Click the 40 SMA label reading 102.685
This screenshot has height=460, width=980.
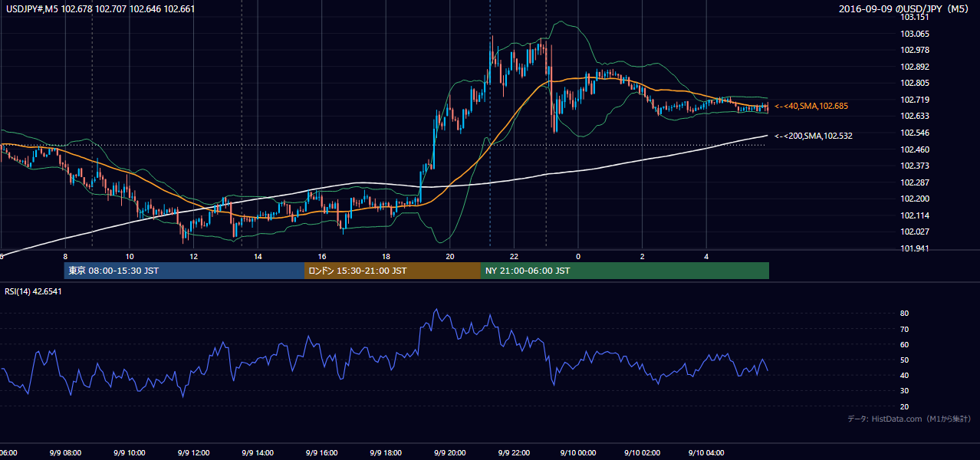[x=811, y=106]
